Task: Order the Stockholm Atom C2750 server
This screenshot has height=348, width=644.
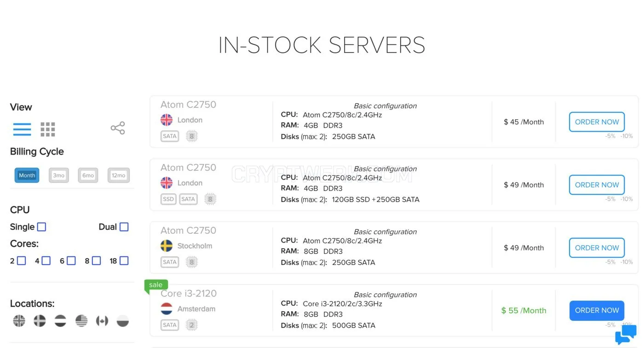Action: pyautogui.click(x=597, y=248)
